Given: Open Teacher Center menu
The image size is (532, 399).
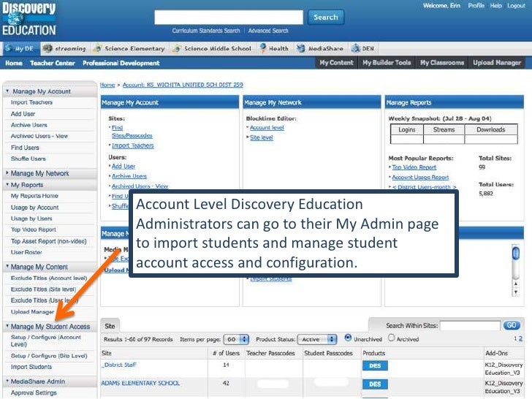Looking at the screenshot, I should [x=53, y=63].
